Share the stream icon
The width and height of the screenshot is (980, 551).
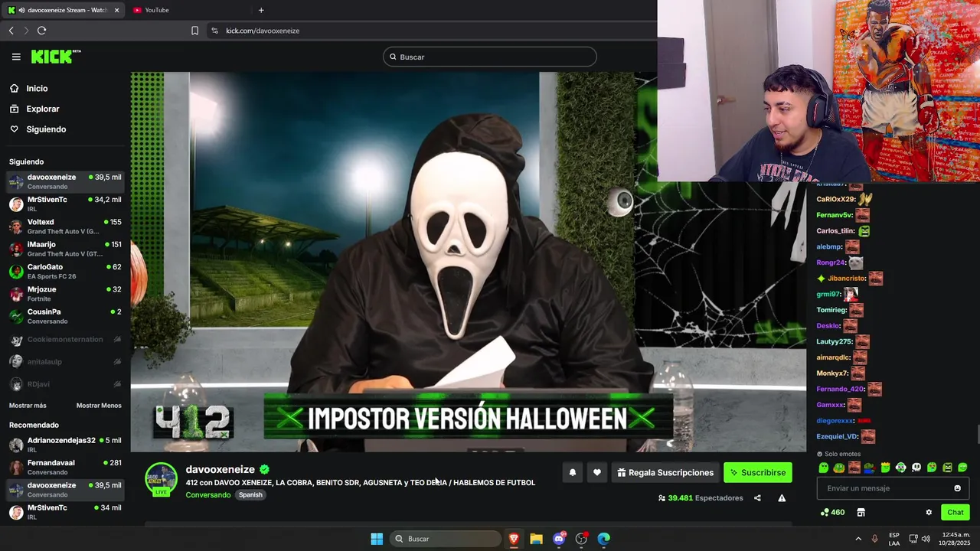[x=757, y=498]
